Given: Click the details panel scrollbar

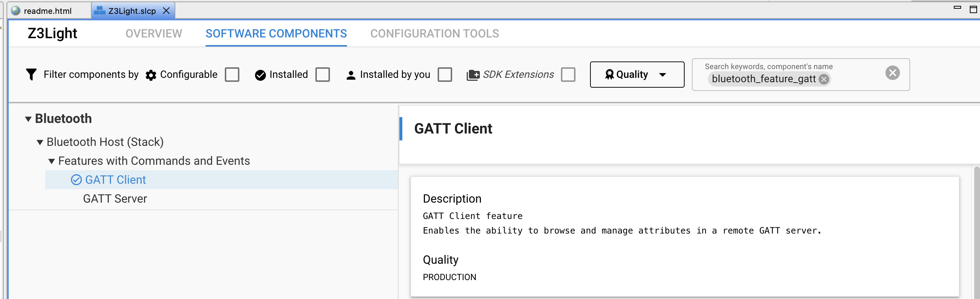Looking at the screenshot, I should click(977, 232).
